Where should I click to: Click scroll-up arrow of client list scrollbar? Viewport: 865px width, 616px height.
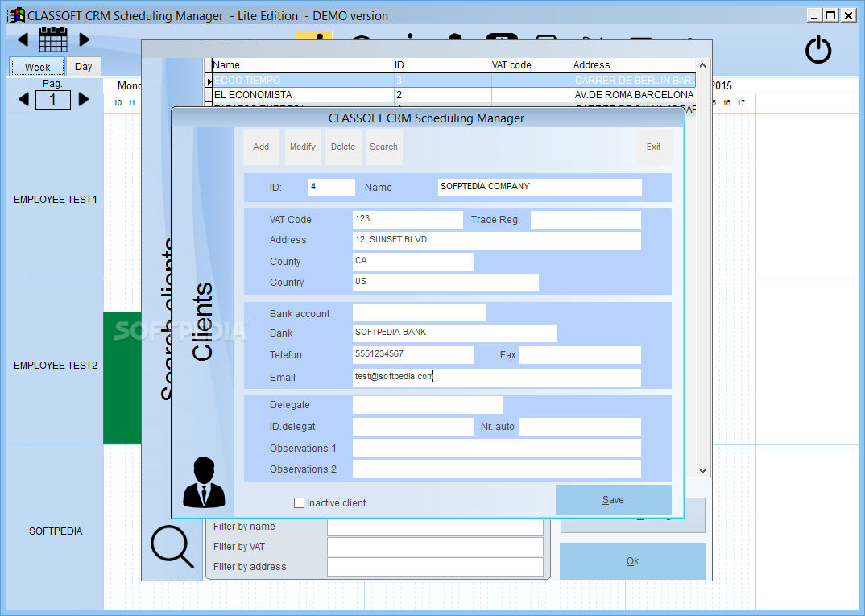(703, 65)
